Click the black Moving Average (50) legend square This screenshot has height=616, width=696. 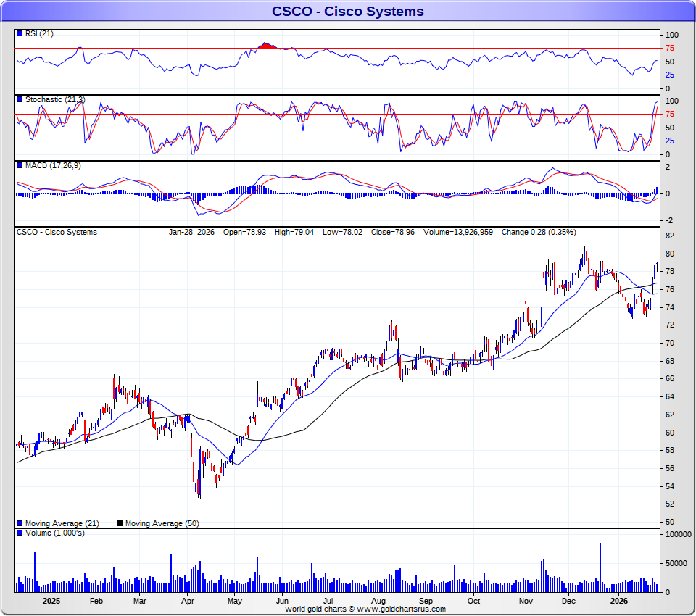point(120,523)
